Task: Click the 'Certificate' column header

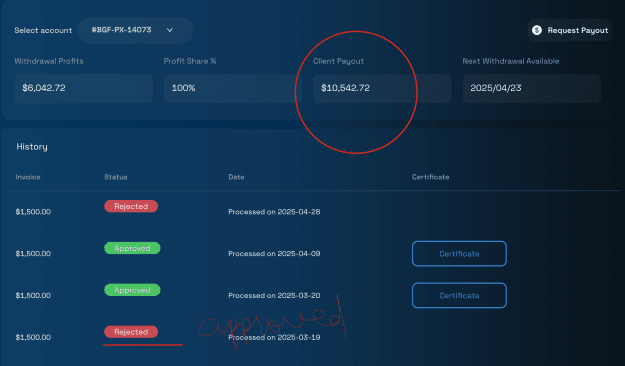Action: (x=430, y=177)
